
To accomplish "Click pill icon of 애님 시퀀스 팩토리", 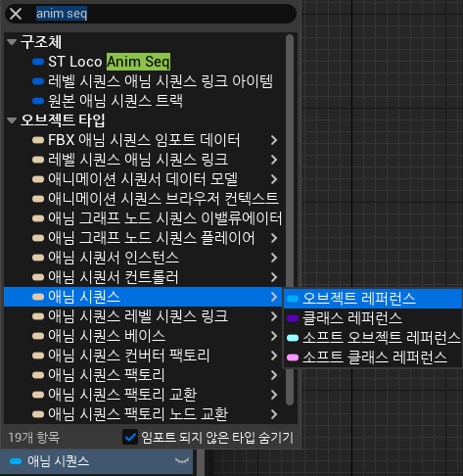I will (38, 375).
